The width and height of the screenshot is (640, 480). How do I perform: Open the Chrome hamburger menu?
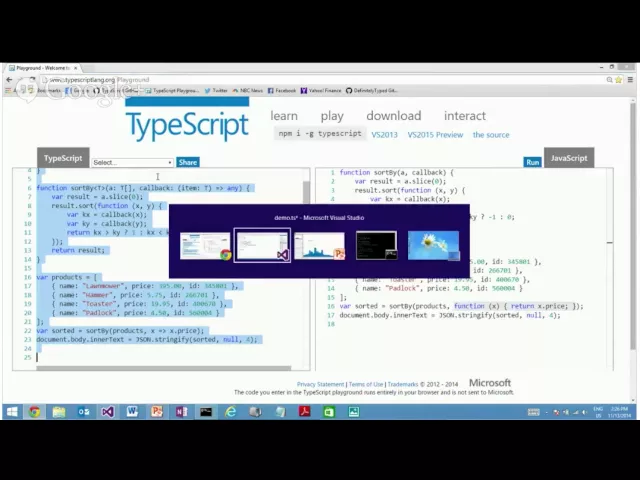click(630, 80)
